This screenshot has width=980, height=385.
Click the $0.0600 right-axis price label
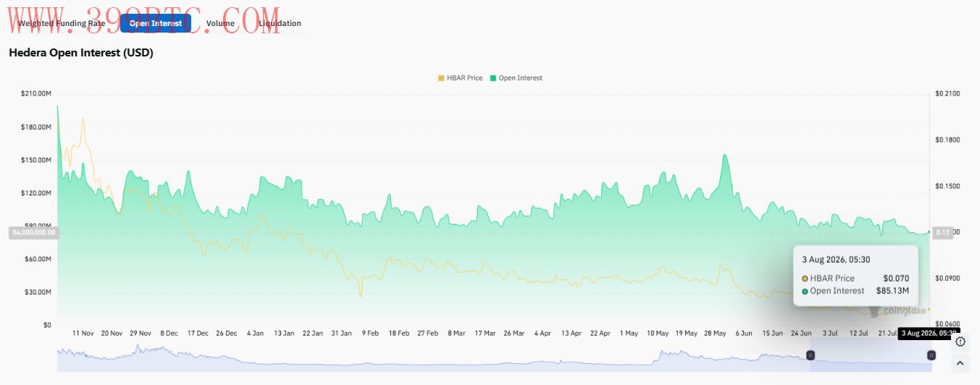(x=947, y=324)
